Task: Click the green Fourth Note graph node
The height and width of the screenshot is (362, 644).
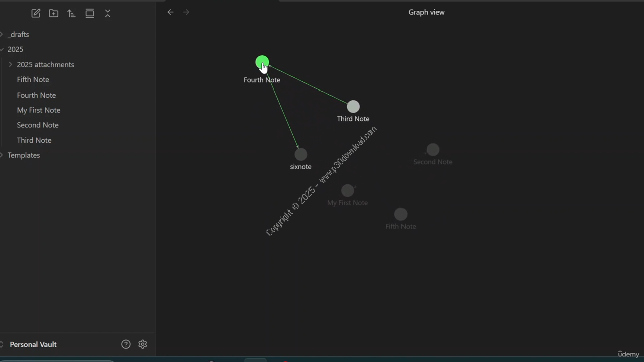Action: [262, 62]
